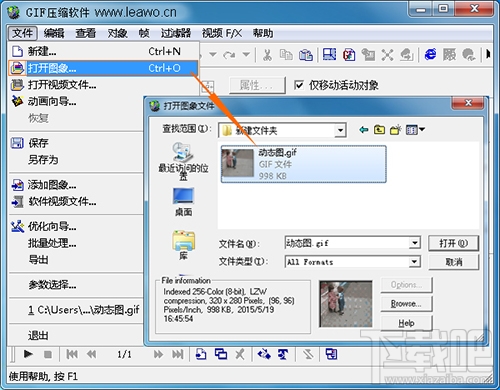Click the tween frames icon in bottom toolbar
The width and height of the screenshot is (500, 390).
(x=264, y=354)
